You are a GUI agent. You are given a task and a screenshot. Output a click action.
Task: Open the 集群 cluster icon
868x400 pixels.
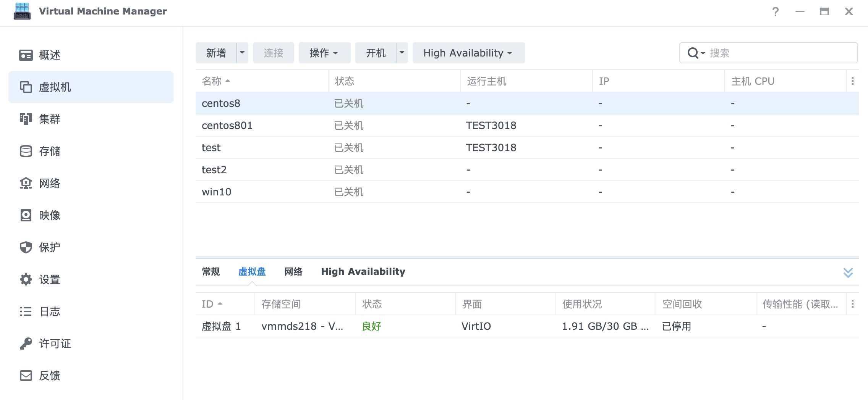26,119
